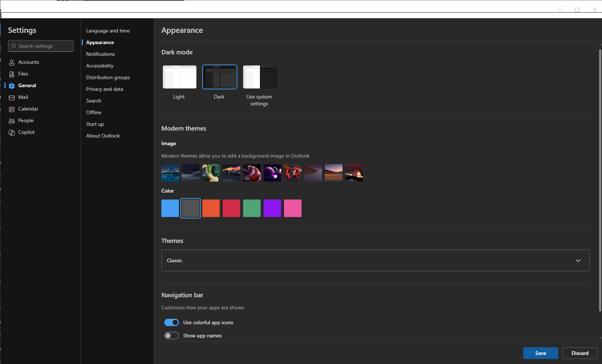Click the Mail envelope icon
602x364 pixels.
click(x=12, y=97)
